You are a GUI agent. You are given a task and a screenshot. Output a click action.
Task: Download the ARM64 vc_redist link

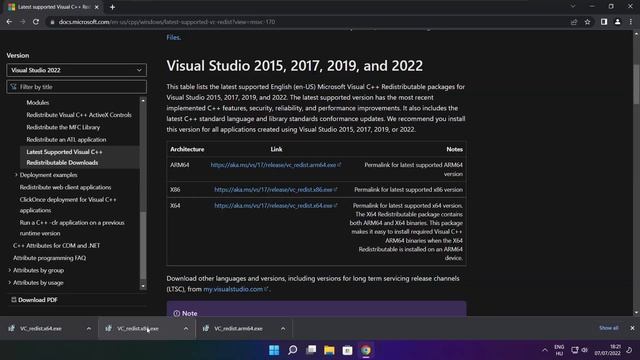click(276, 165)
